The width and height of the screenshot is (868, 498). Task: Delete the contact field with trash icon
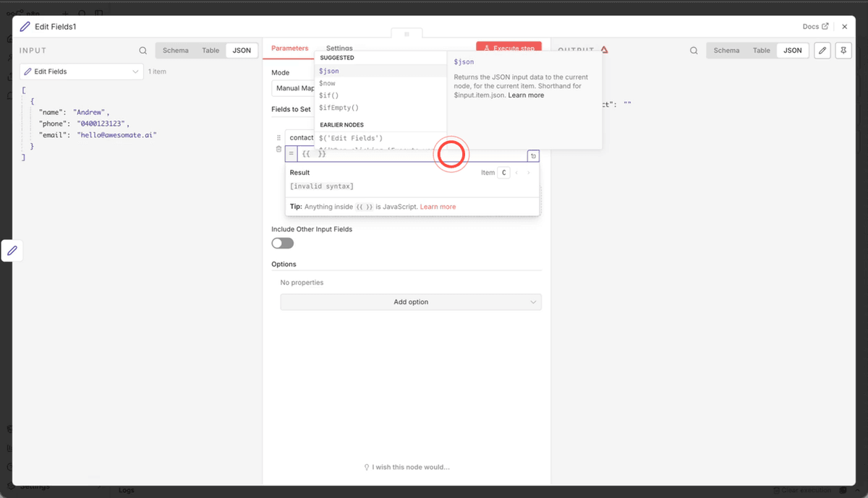(278, 150)
